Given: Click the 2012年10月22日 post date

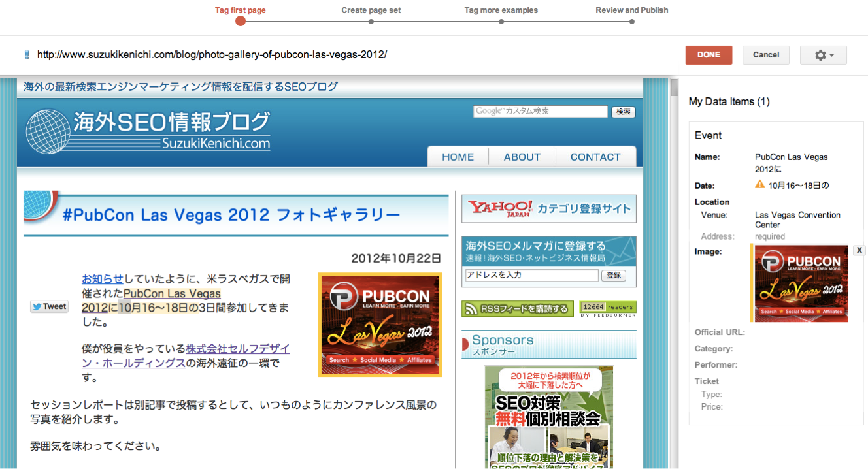Looking at the screenshot, I should coord(396,258).
